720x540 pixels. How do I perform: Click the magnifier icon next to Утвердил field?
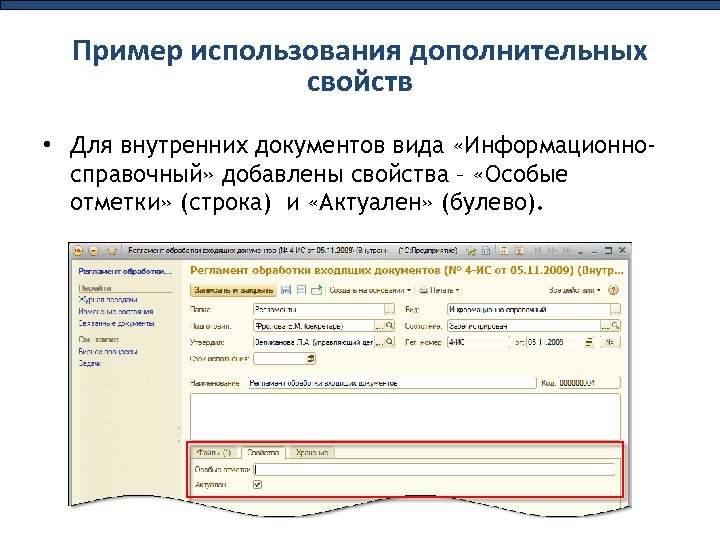point(389,342)
